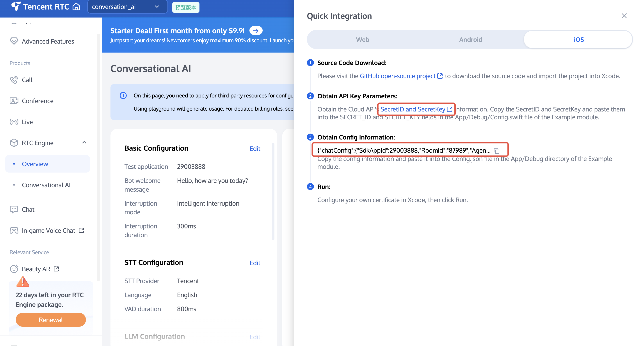Image resolution: width=644 pixels, height=346 pixels.
Task: Click the Tencent RTC home icon
Action: [76, 7]
